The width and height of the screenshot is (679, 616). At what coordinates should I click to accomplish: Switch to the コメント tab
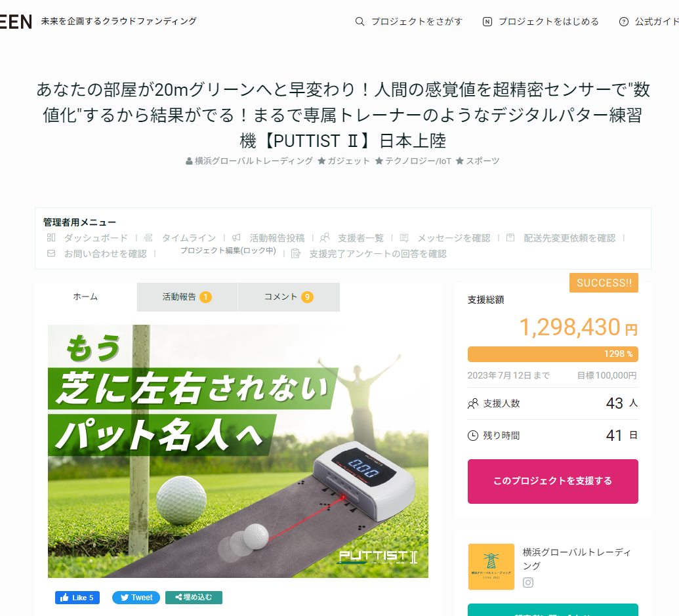point(289,297)
